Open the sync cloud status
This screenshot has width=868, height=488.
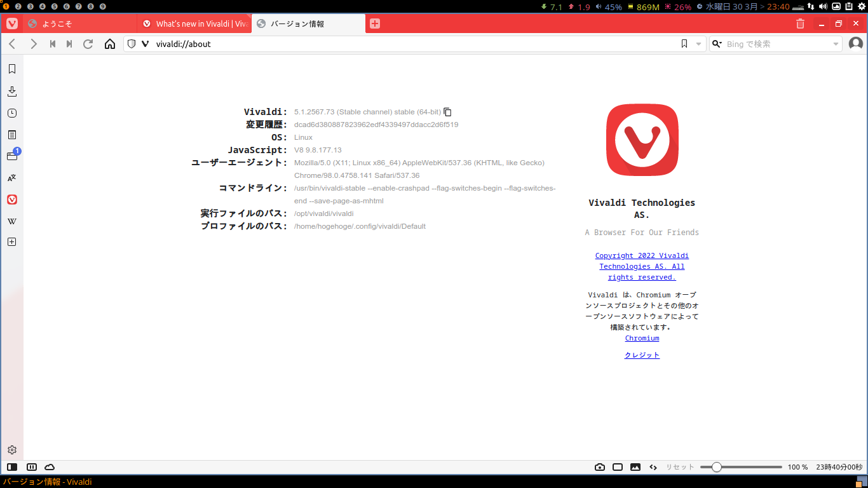(x=50, y=467)
